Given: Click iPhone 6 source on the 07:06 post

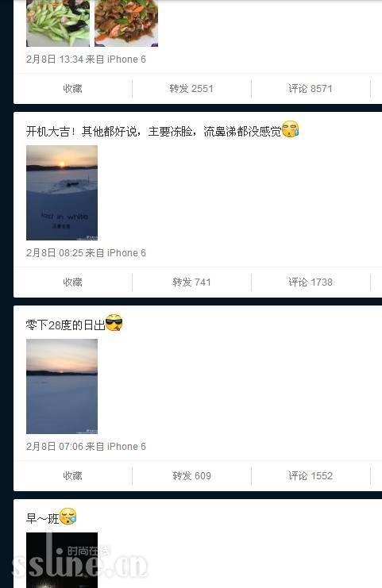Looking at the screenshot, I should [x=126, y=446].
